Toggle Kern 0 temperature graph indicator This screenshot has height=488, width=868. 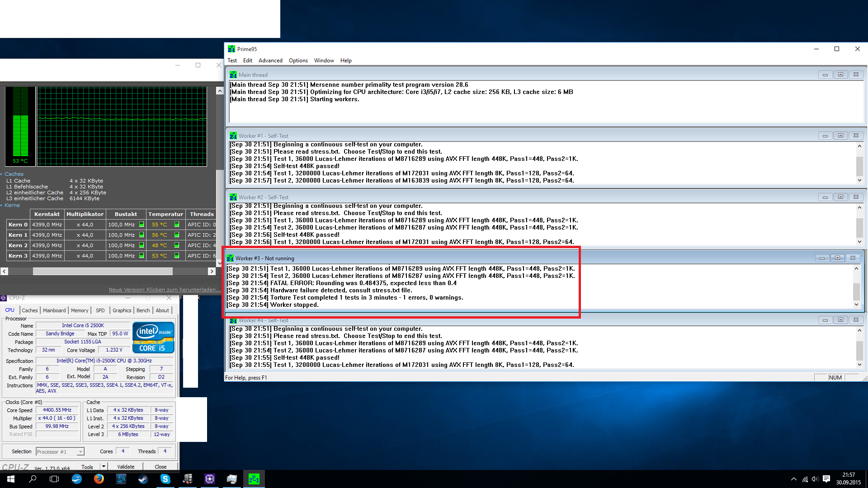tap(177, 225)
